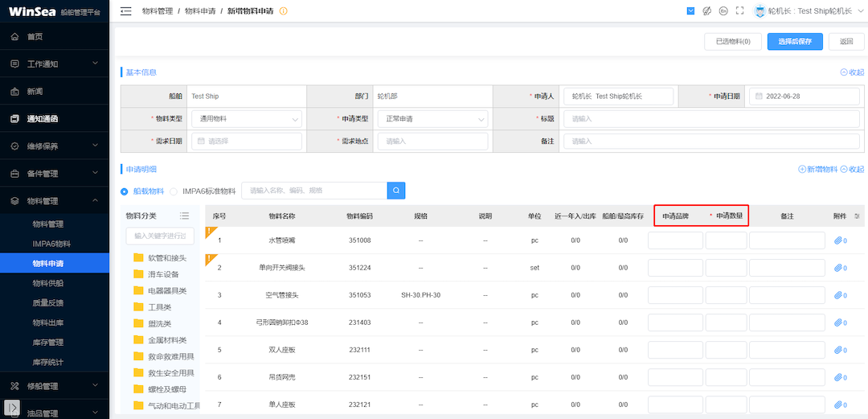This screenshot has height=419, width=868.
Task: Click the 新增物料 link
Action: [817, 169]
